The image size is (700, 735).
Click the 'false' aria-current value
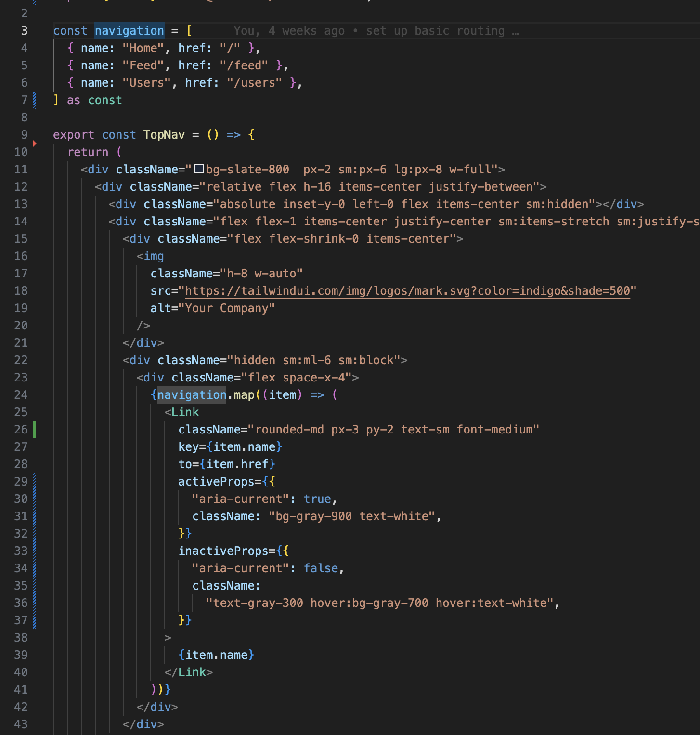click(x=321, y=568)
